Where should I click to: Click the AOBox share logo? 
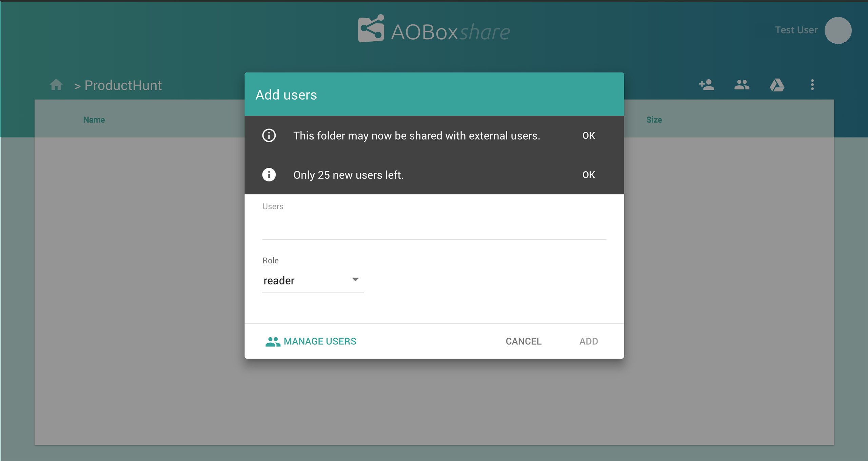pos(434,30)
